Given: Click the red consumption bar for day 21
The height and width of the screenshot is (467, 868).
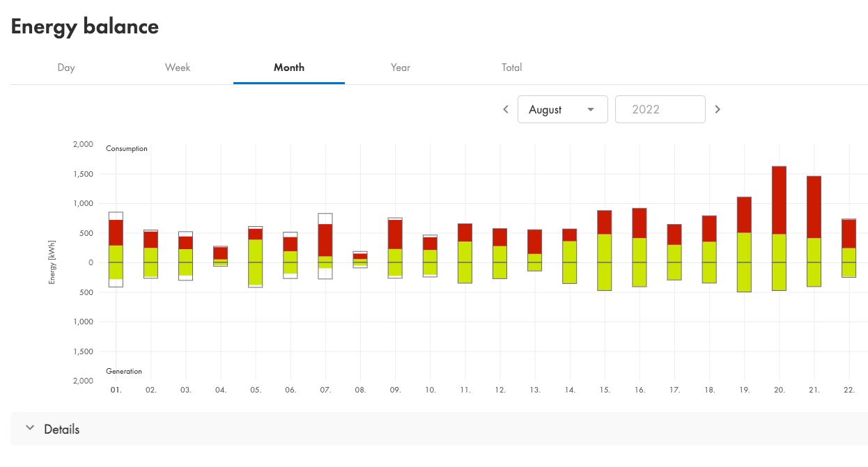Looking at the screenshot, I should point(814,207).
